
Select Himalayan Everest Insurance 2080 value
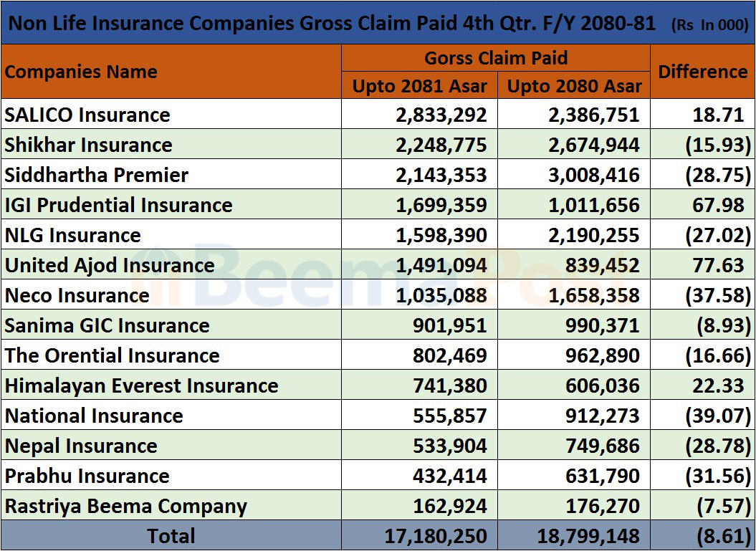602,385
